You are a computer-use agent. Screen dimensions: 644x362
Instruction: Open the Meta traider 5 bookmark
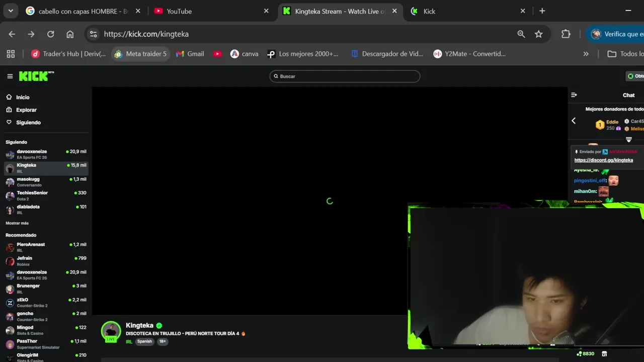pyautogui.click(x=140, y=54)
